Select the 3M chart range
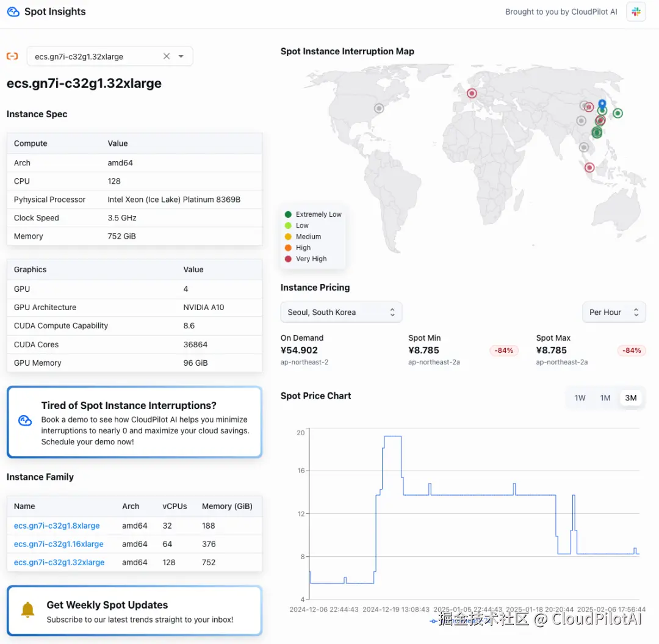Screen dimensions: 659x644 (x=631, y=398)
